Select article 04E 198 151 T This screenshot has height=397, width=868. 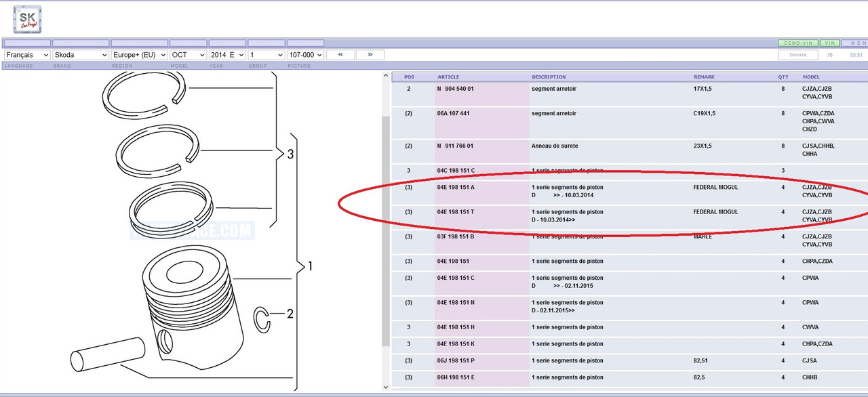tap(456, 212)
